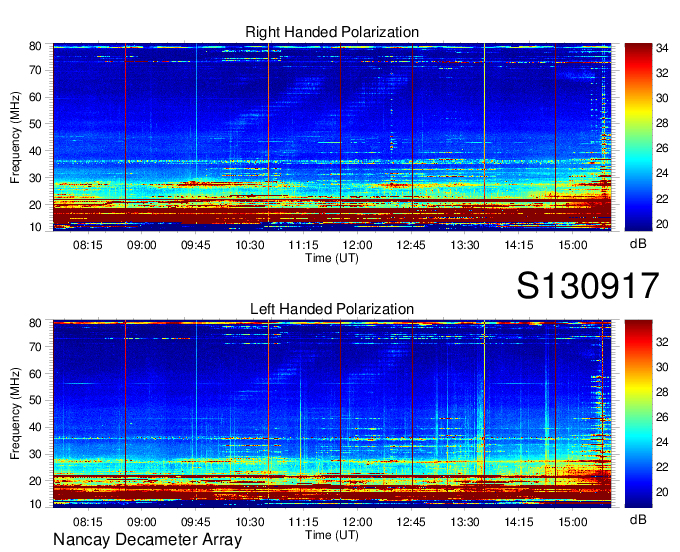Image resolution: width=680 pixels, height=552 pixels.
Task: Click the Left Handed Polarization color bar
Action: (x=638, y=414)
